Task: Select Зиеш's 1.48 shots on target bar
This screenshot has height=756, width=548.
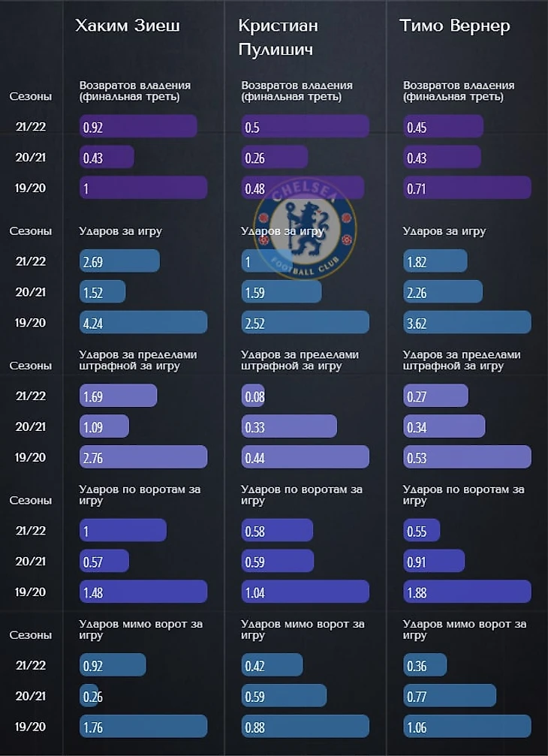Action: (x=143, y=592)
